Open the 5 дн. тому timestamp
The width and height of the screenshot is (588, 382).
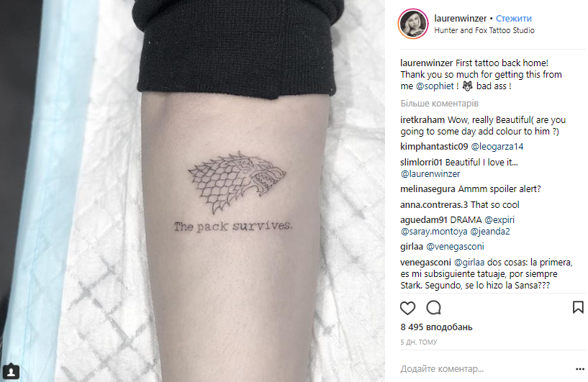pyautogui.click(x=418, y=342)
